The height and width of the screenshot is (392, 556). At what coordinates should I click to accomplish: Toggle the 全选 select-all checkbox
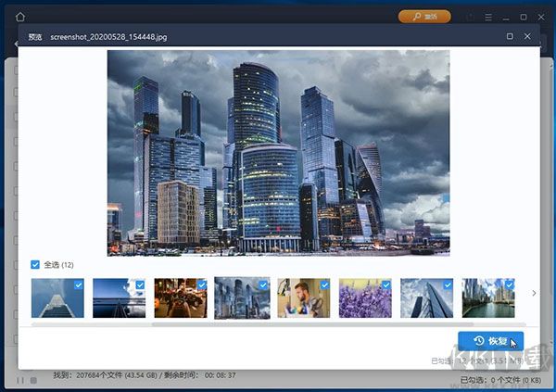[x=36, y=264]
